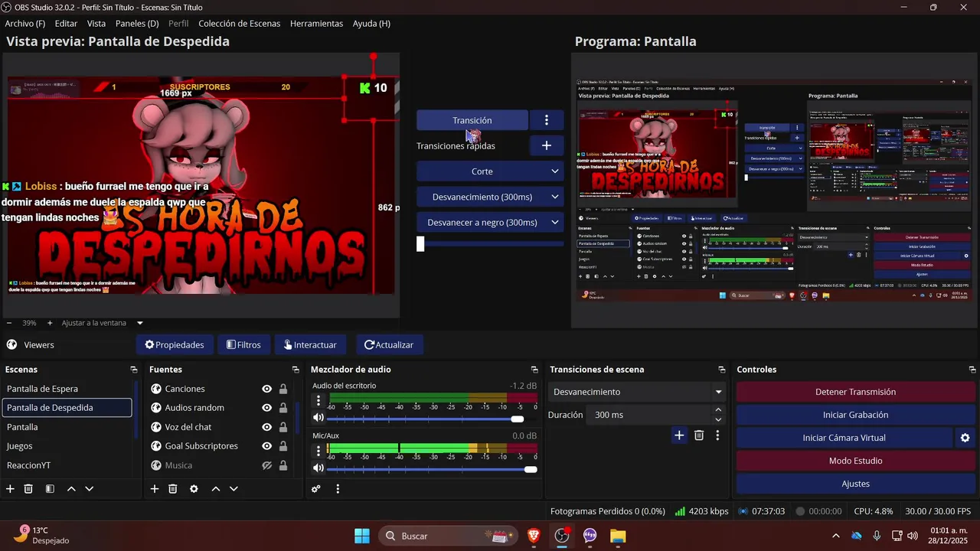Image resolution: width=980 pixels, height=551 pixels.
Task: Delete selected source with trash icon
Action: click(173, 488)
